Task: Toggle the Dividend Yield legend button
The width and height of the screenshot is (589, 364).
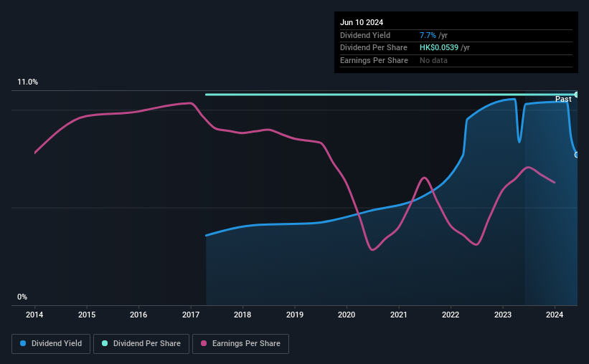Action: pos(51,344)
